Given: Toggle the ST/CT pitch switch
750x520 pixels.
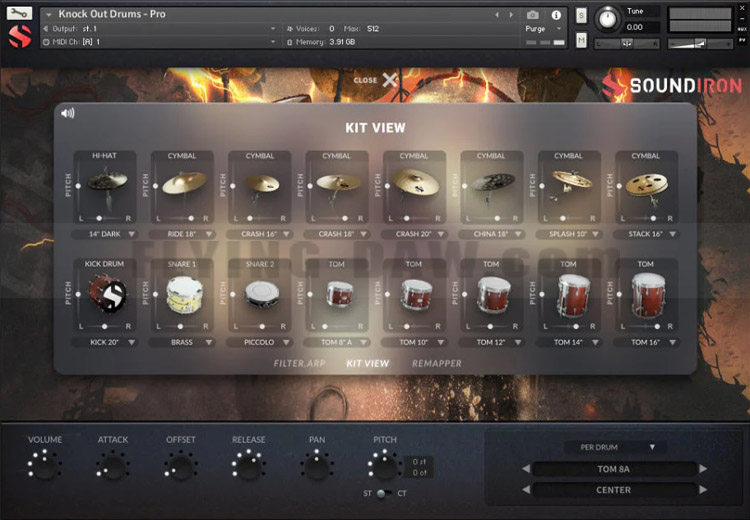Looking at the screenshot, I should [384, 493].
